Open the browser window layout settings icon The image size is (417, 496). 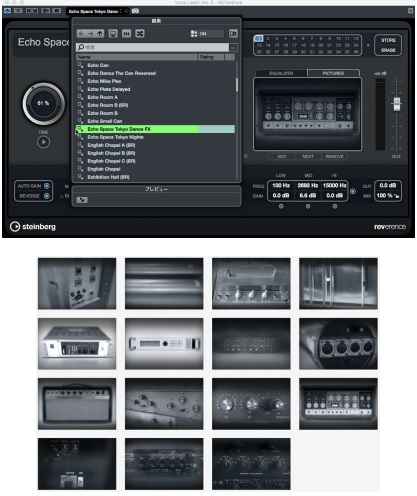tap(233, 34)
